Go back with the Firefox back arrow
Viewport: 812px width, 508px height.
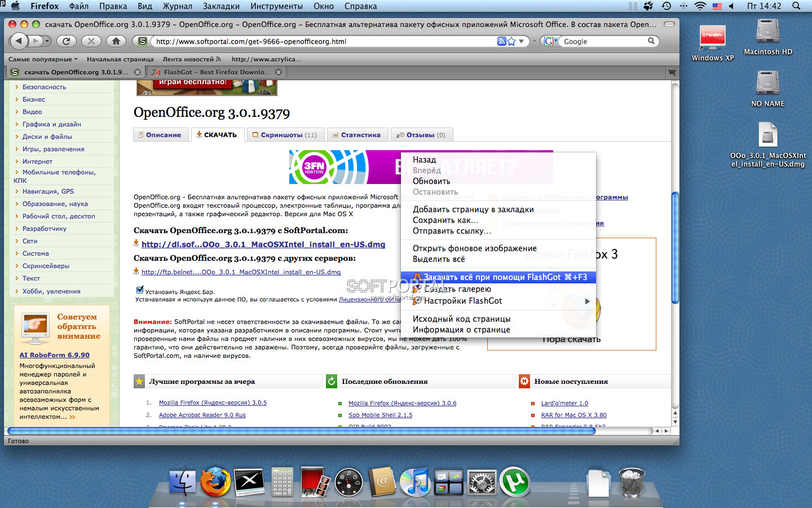(20, 41)
